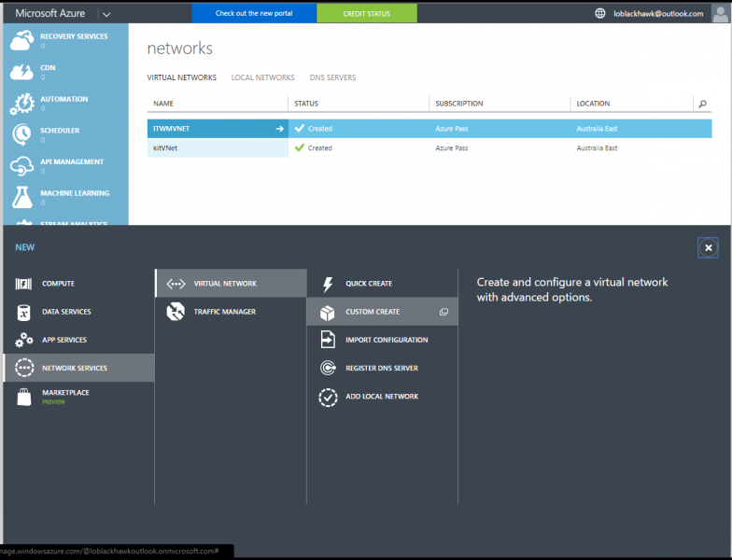
Task: Select the kitVNet network name
Action: point(165,147)
